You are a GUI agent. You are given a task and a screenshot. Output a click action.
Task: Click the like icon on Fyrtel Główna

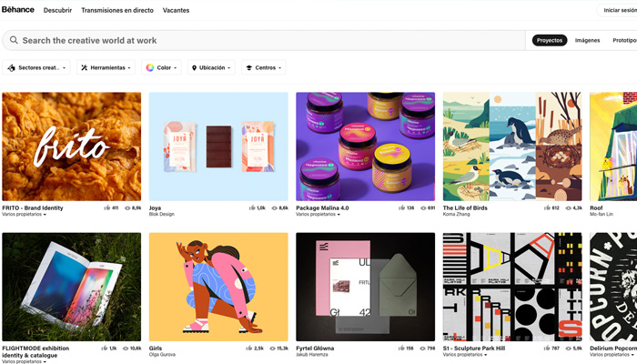pos(402,349)
